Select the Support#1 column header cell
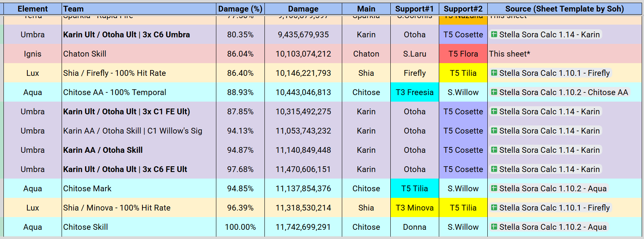 (415, 9)
